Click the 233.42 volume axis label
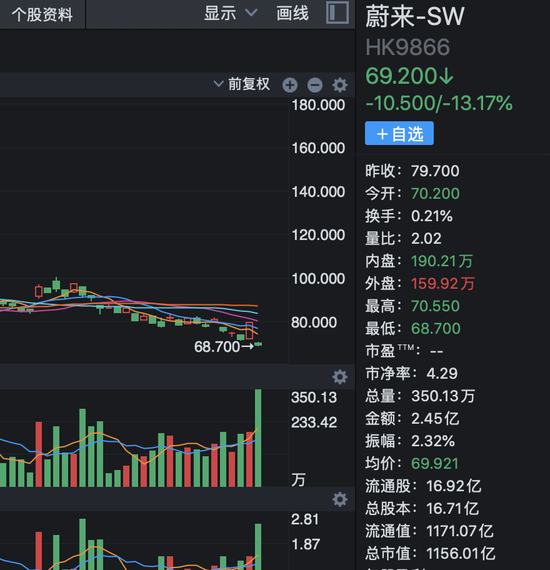550x570 pixels. [x=314, y=422]
